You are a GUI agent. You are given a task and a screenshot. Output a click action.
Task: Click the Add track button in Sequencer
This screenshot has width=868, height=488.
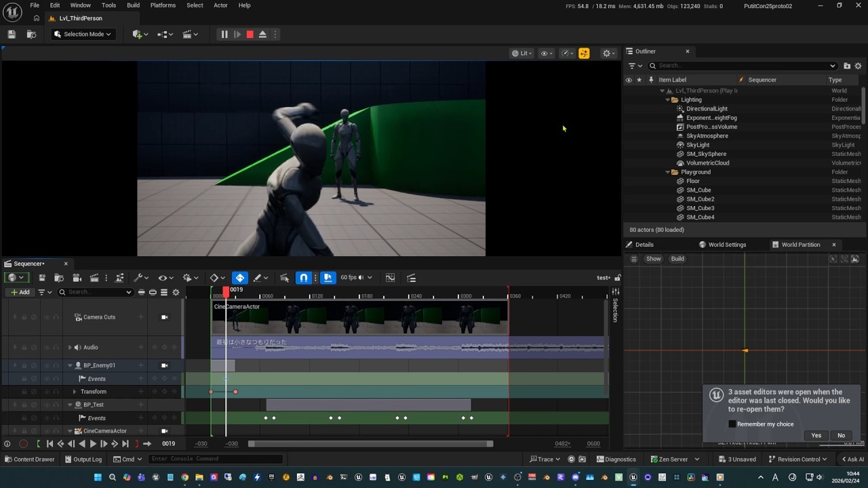pyautogui.click(x=20, y=292)
